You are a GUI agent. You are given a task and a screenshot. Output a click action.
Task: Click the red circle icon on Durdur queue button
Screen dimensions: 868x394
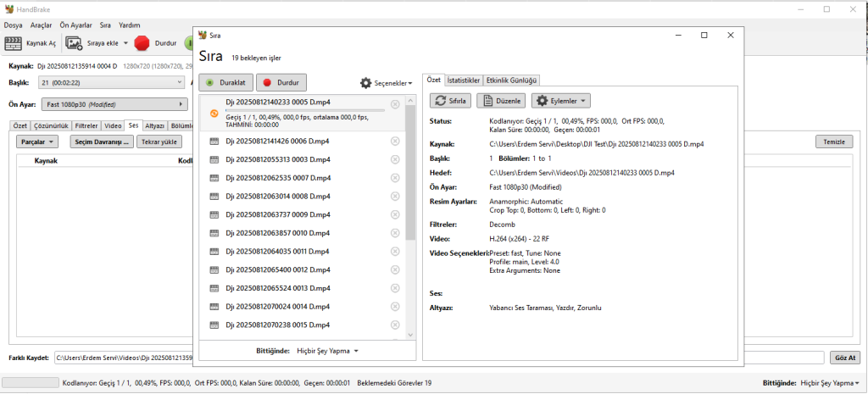267,83
